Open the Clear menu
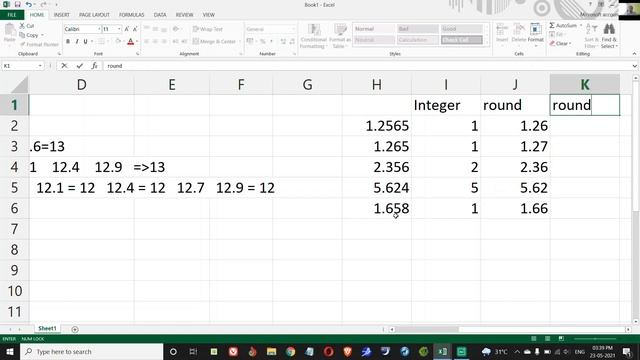640x360 pixels. pyautogui.click(x=560, y=43)
